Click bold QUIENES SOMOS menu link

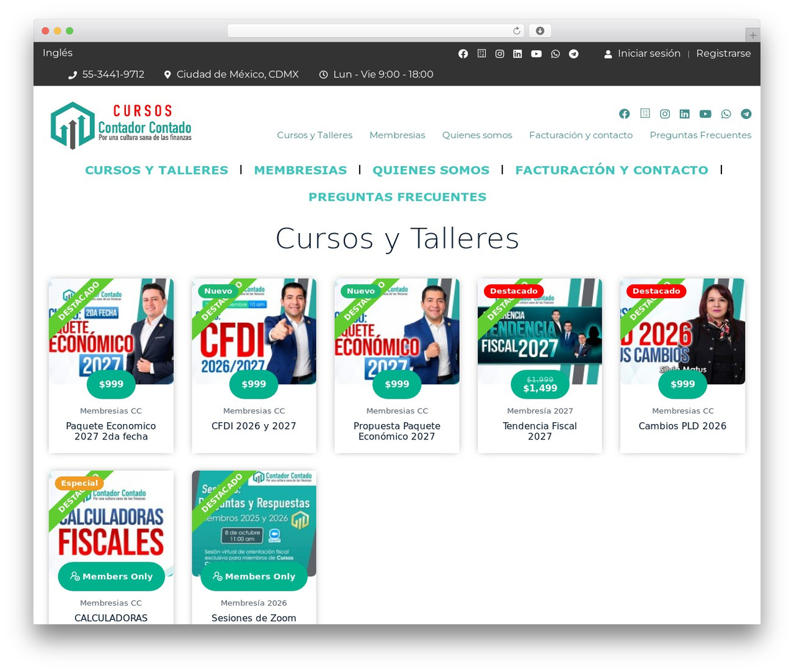click(430, 170)
